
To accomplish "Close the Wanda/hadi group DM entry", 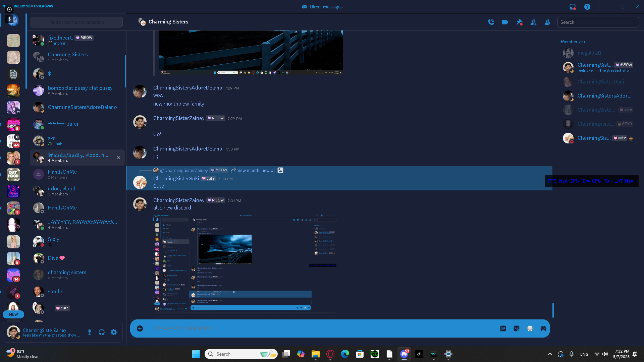I will coord(119,158).
